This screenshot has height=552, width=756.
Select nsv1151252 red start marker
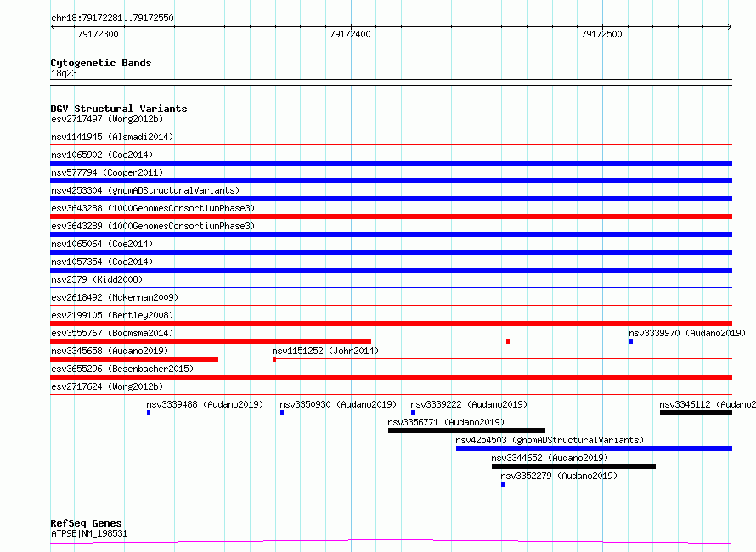[274, 359]
